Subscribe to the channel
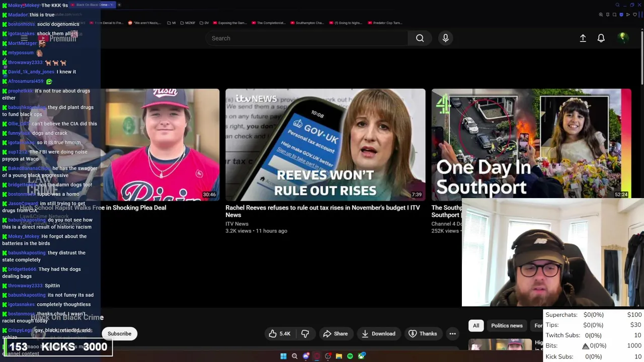 point(119,334)
